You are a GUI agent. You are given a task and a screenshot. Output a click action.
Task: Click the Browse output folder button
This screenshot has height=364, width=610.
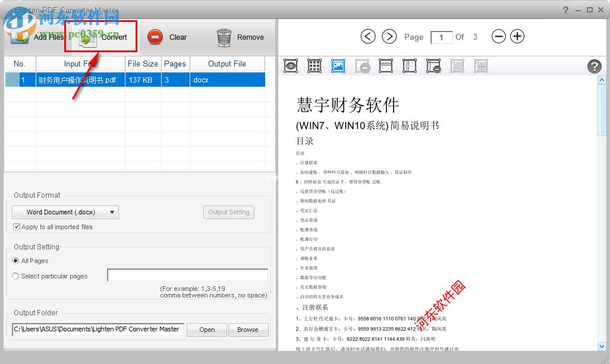(248, 330)
